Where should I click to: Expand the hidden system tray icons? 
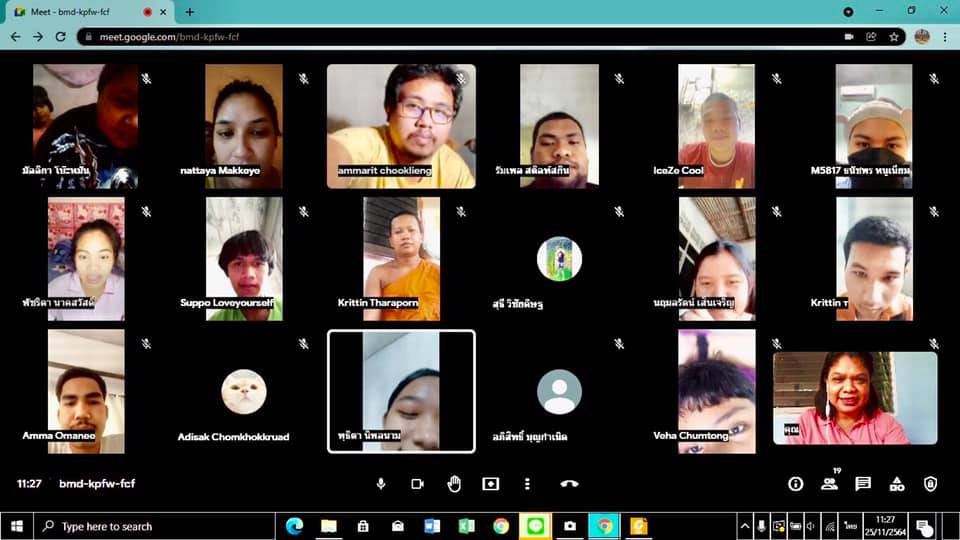point(744,526)
